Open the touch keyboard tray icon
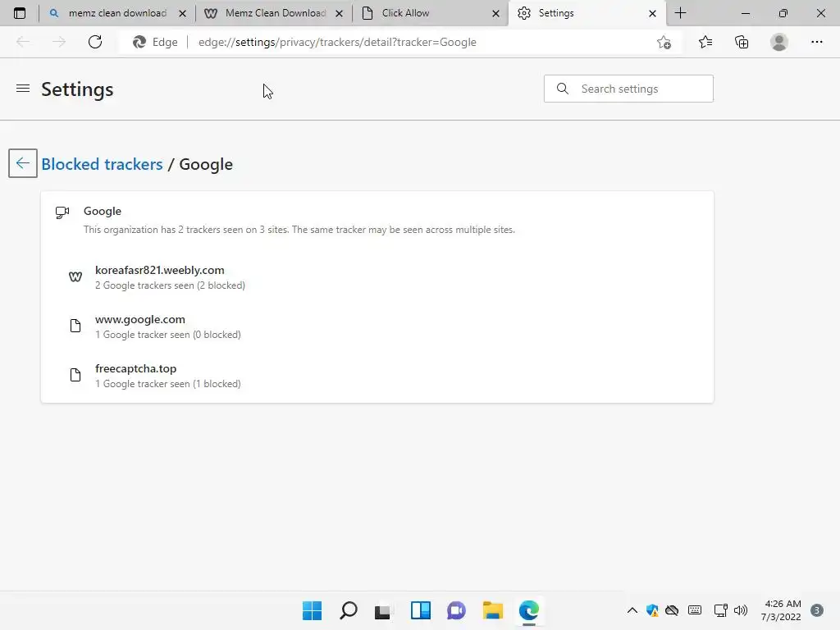840x630 pixels. [695, 610]
